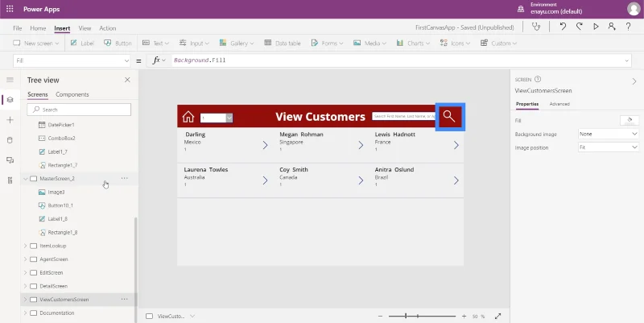Image resolution: width=644 pixels, height=323 pixels.
Task: Fit canvas to window icon
Action: pyautogui.click(x=497, y=316)
